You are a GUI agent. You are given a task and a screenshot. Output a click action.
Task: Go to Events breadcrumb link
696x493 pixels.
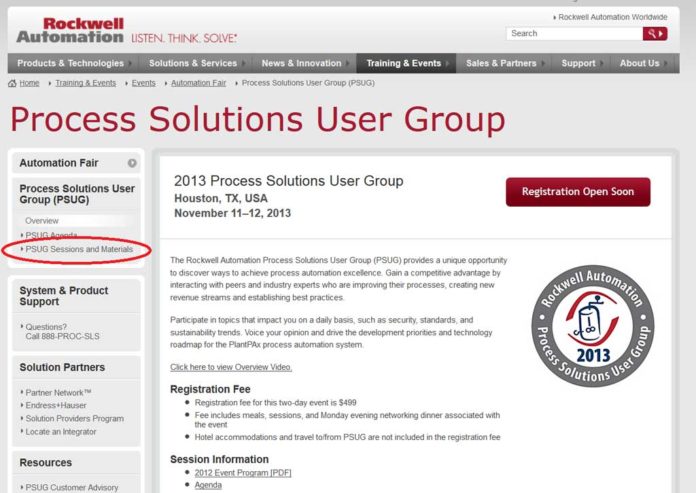pyautogui.click(x=143, y=83)
